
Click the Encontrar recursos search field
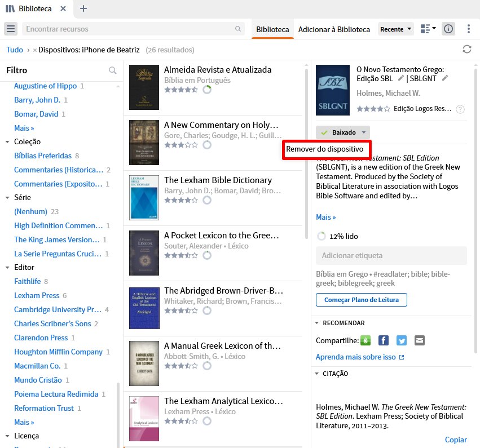pyautogui.click(x=133, y=29)
